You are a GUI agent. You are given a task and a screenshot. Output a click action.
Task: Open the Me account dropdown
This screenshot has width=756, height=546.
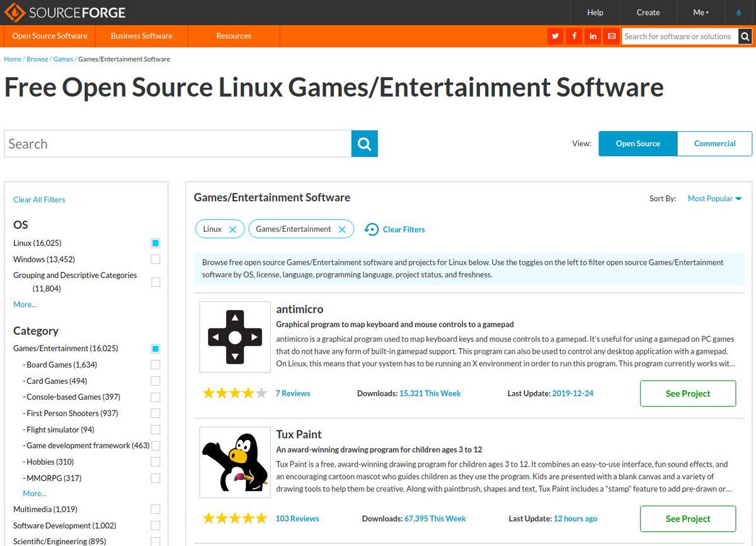point(701,13)
